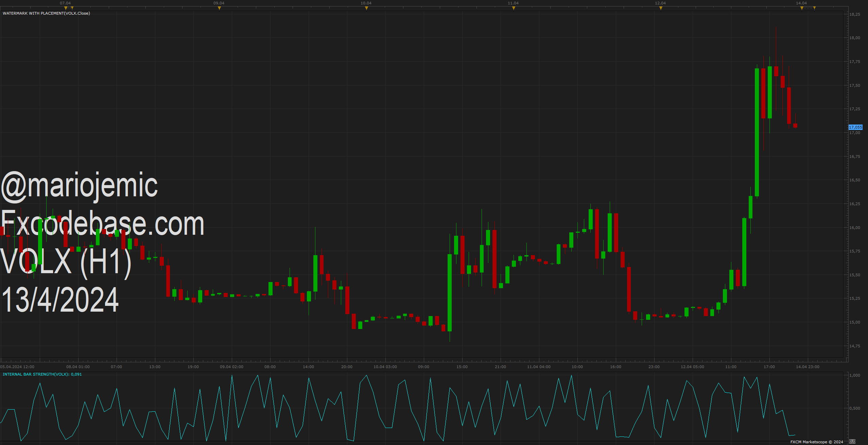Screen dimensions: 868x445
Task: Select the Internal Bar Strength indicator label
Action: click(42, 374)
